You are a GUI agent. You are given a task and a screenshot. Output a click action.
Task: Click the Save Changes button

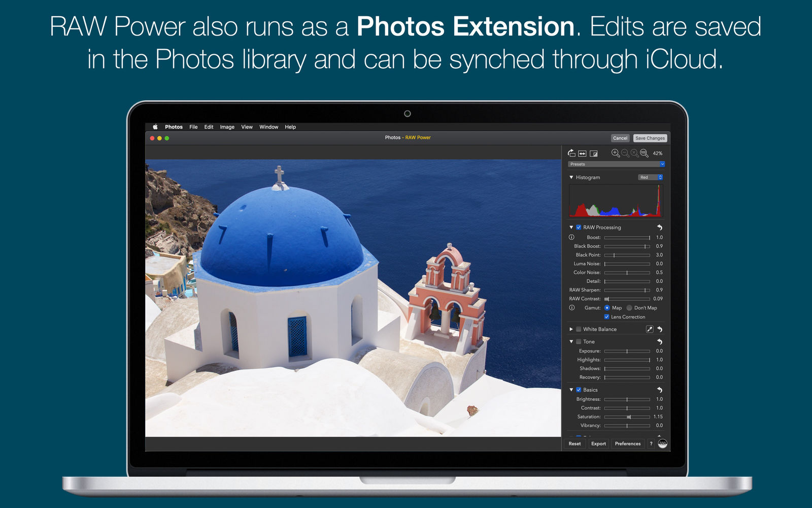click(x=650, y=138)
